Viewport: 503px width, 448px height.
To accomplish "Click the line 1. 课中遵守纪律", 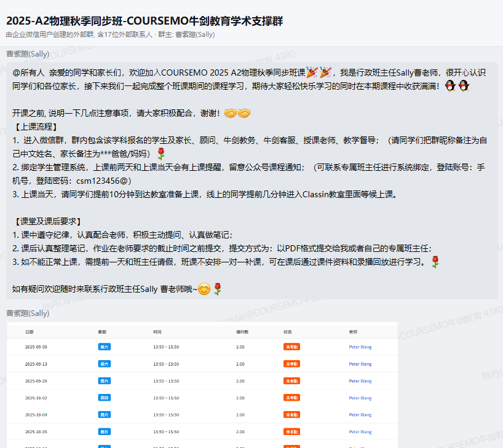I will point(122,235).
